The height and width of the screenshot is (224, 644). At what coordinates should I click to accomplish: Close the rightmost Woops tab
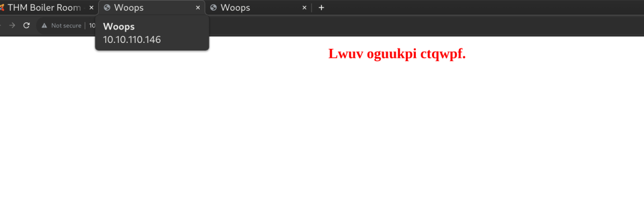[304, 8]
